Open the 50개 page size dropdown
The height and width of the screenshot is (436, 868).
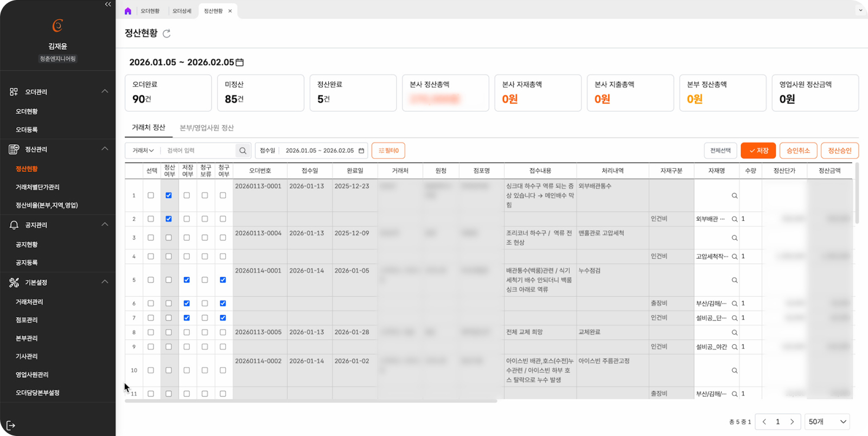[x=827, y=422]
